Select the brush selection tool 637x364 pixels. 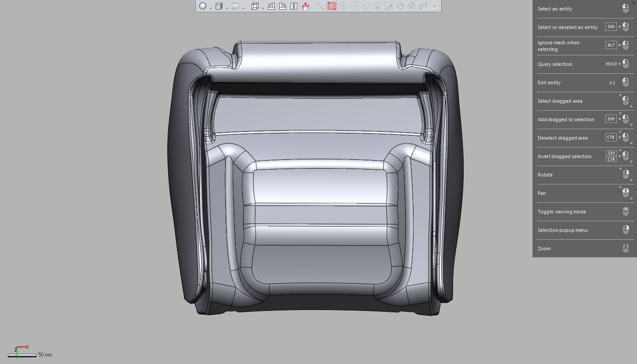click(x=389, y=6)
